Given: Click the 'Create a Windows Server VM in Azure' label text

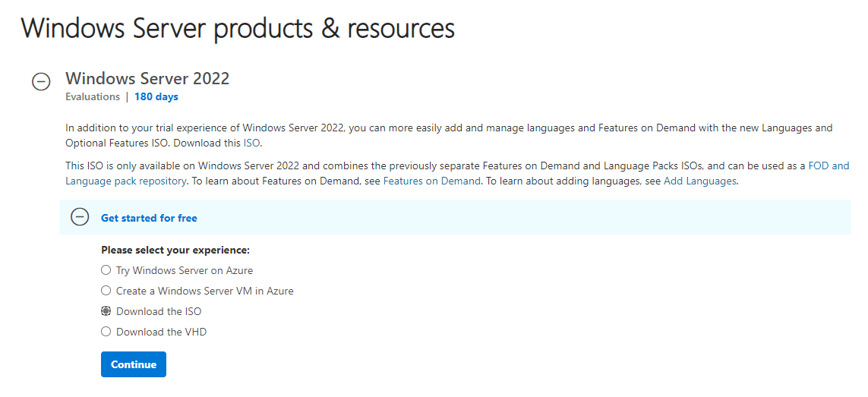Looking at the screenshot, I should tap(204, 291).
